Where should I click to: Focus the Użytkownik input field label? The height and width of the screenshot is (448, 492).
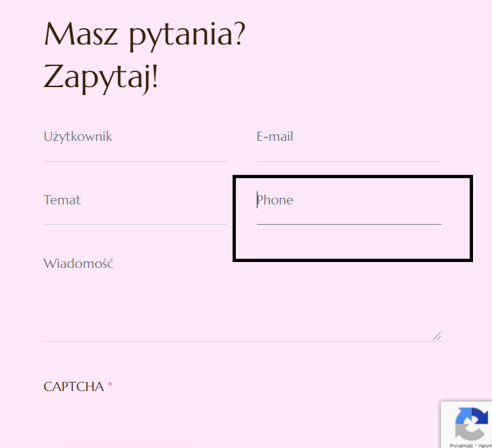[x=78, y=137]
